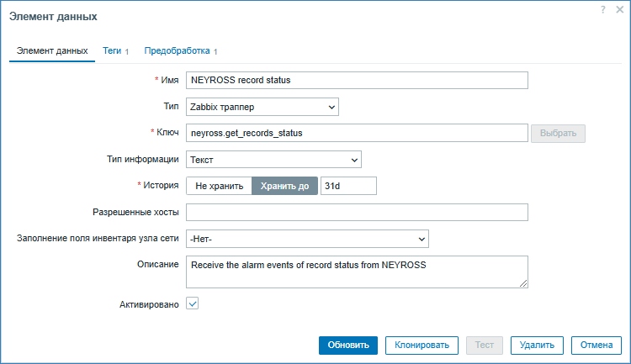This screenshot has height=364, width=631.
Task: Open the Тип dropdown with Zabbix траппер
Action: (x=262, y=107)
